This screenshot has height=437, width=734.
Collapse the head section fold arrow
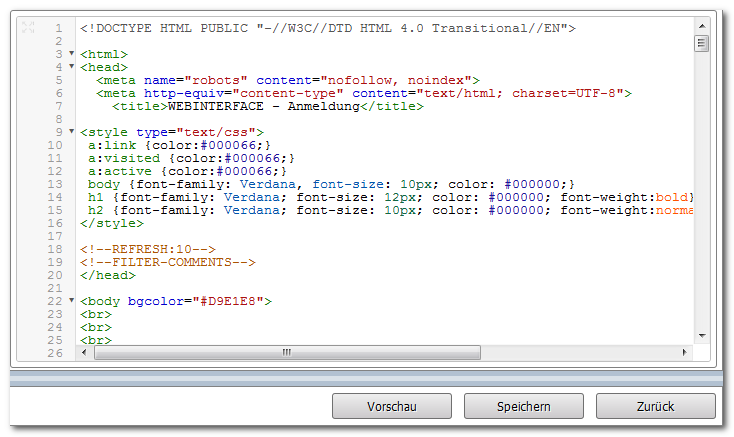(x=72, y=66)
